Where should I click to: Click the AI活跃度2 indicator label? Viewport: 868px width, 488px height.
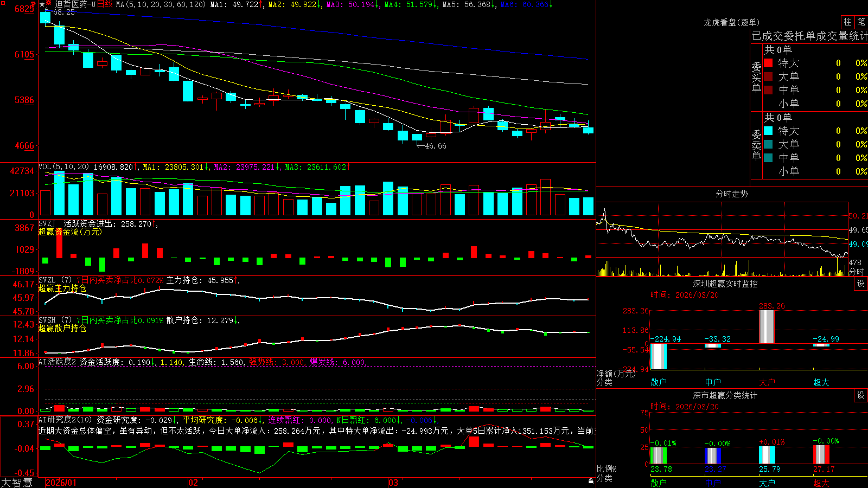click(x=58, y=362)
